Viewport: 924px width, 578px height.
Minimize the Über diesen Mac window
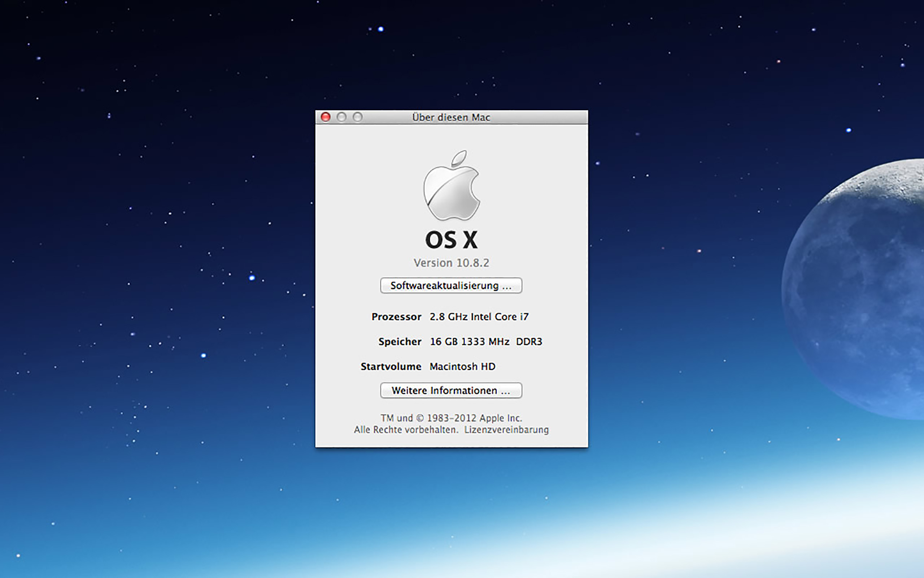[342, 117]
